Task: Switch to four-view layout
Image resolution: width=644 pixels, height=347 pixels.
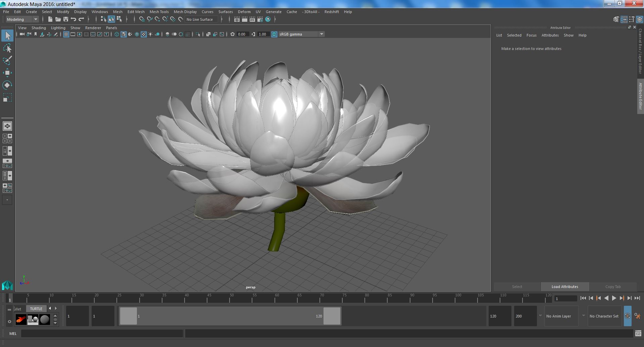Action: pyautogui.click(x=7, y=138)
